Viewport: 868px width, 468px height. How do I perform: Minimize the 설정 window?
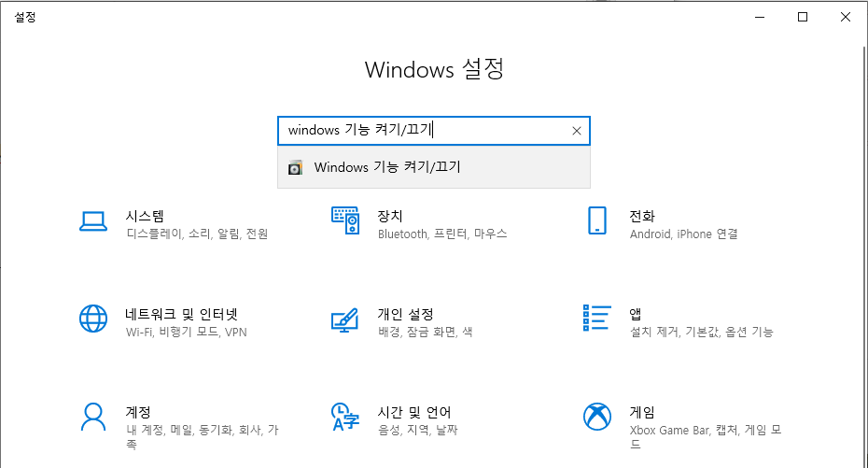click(760, 17)
